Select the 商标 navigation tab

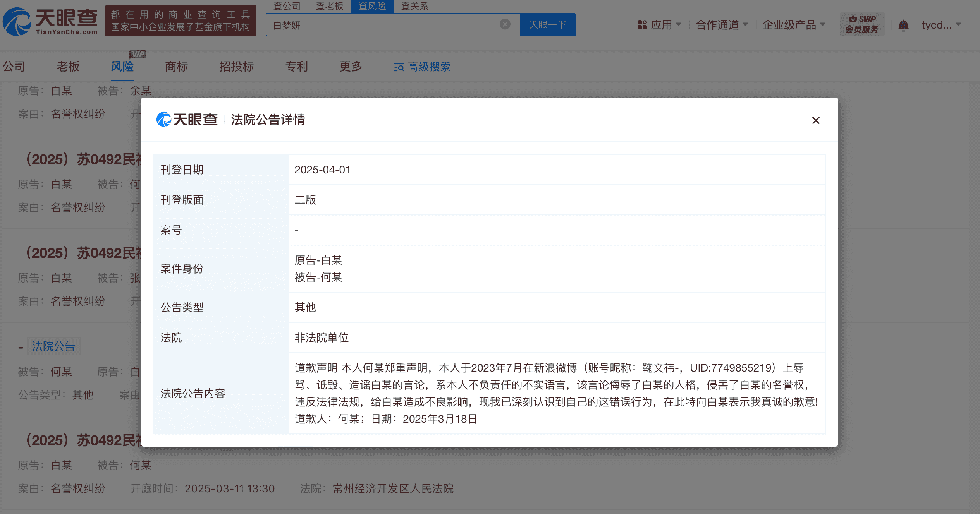coord(176,67)
